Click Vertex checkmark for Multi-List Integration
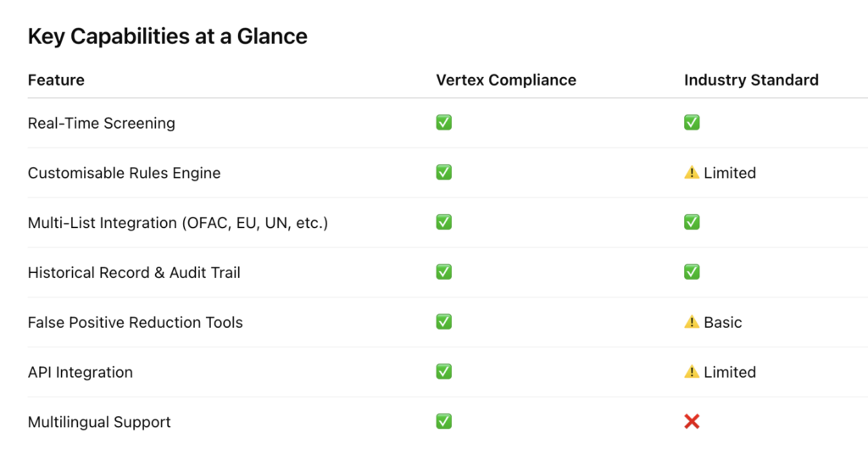The image size is (868, 455). (444, 222)
